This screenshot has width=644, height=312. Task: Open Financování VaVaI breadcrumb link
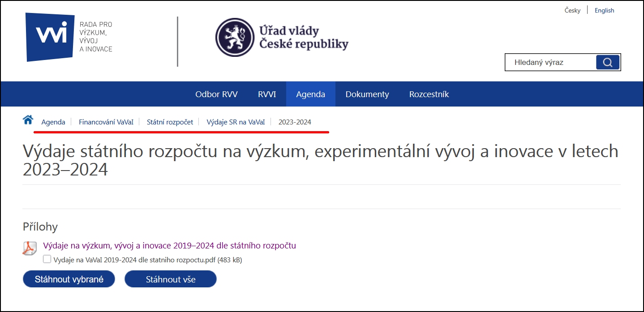[x=106, y=122]
